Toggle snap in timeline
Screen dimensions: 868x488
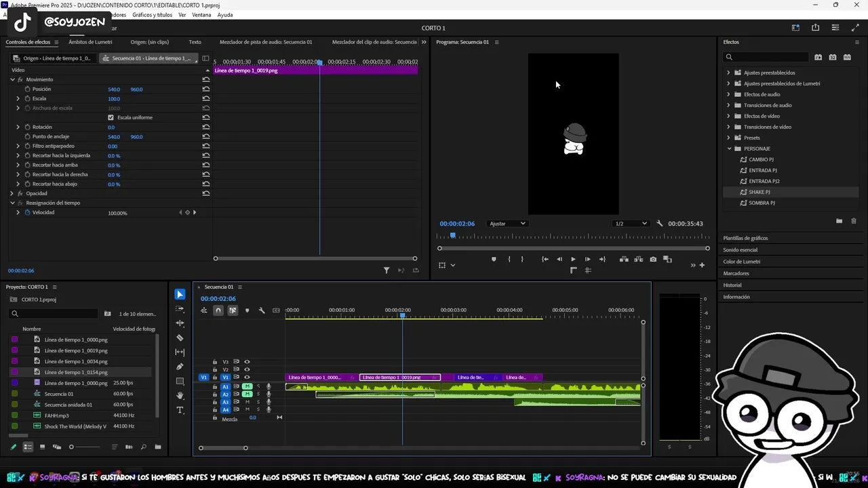tap(218, 310)
